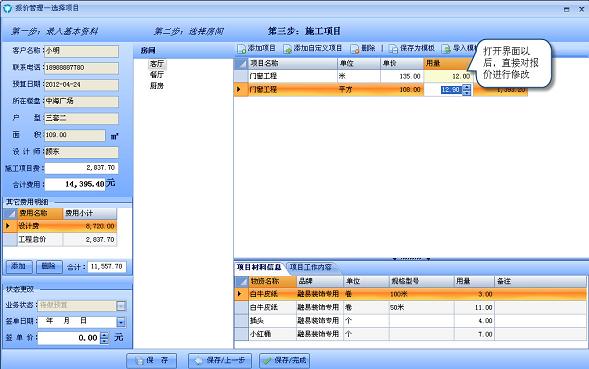Select room 厨房 in the room list
The height and width of the screenshot is (369, 589).
pos(157,86)
